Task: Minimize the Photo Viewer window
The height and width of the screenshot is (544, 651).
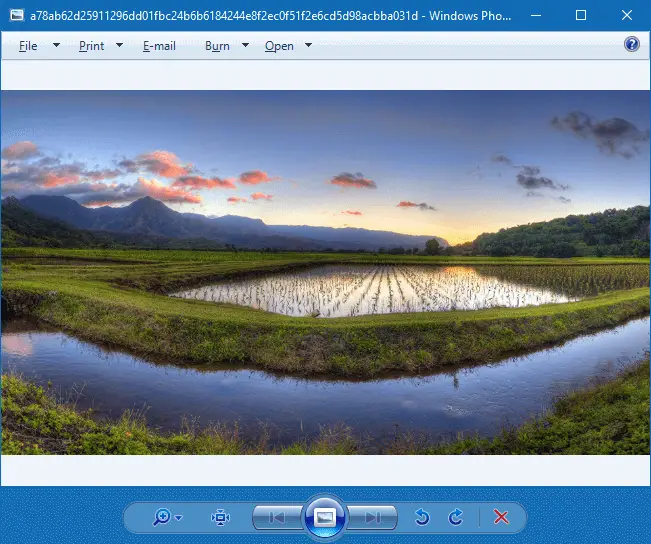Action: [x=535, y=15]
